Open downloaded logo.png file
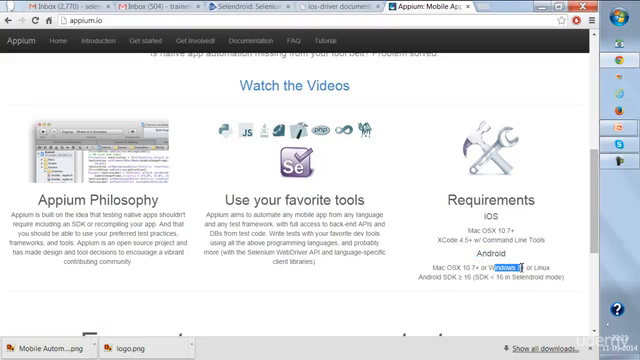Image resolution: width=640 pixels, height=360 pixels. tap(143, 349)
